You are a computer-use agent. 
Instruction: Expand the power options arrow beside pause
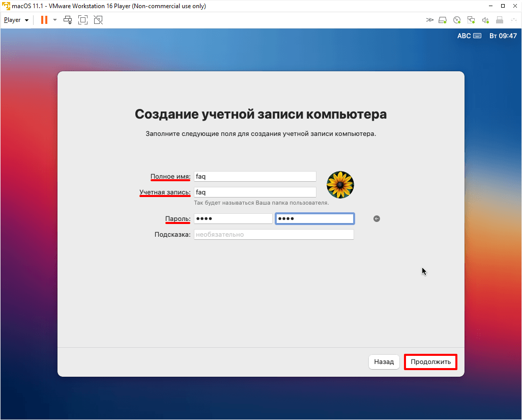(x=55, y=20)
